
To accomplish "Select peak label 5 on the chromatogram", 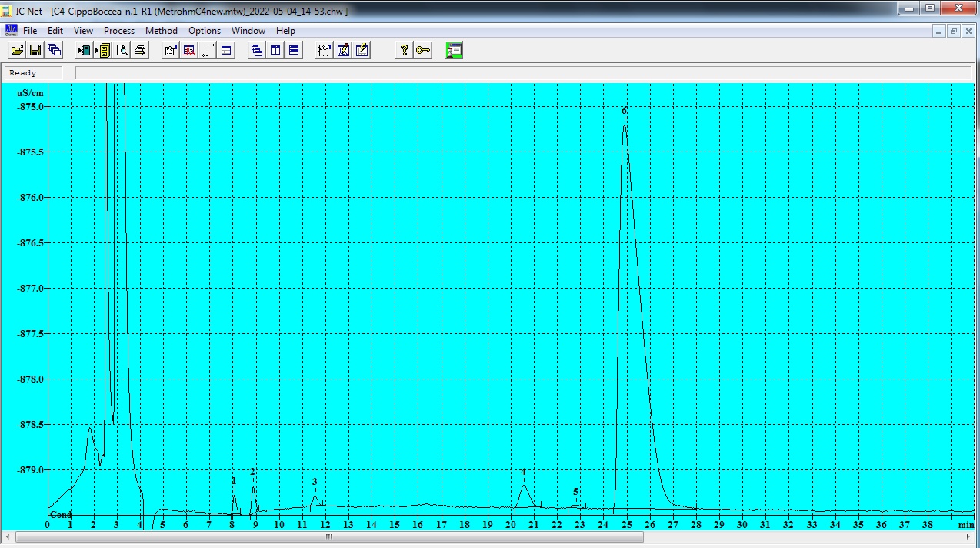I will [575, 492].
